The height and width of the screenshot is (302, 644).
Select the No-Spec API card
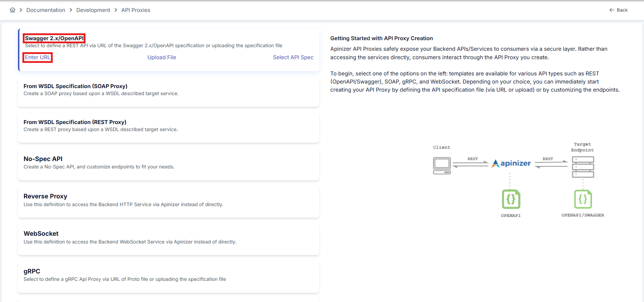(x=169, y=165)
